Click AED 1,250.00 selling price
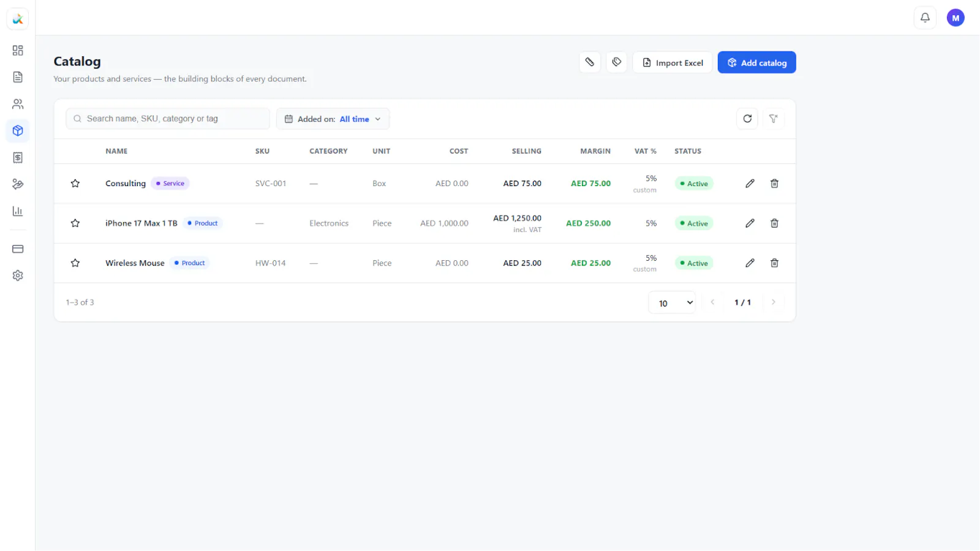The width and height of the screenshot is (980, 551). point(518,219)
